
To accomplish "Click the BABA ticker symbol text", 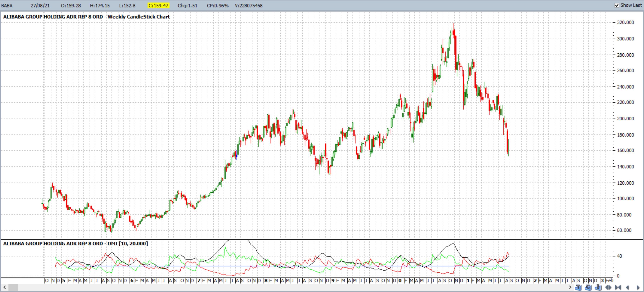I will pos(7,5).
